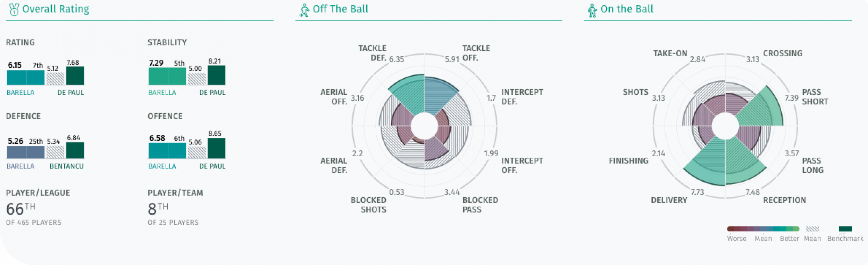
Task: Click the BENTANCU benchmark label under Defence
Action: pos(67,166)
